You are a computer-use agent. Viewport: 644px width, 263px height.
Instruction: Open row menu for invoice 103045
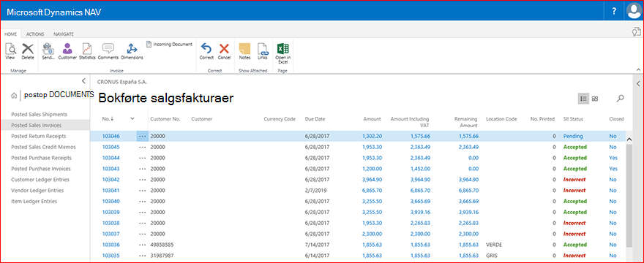(x=143, y=147)
